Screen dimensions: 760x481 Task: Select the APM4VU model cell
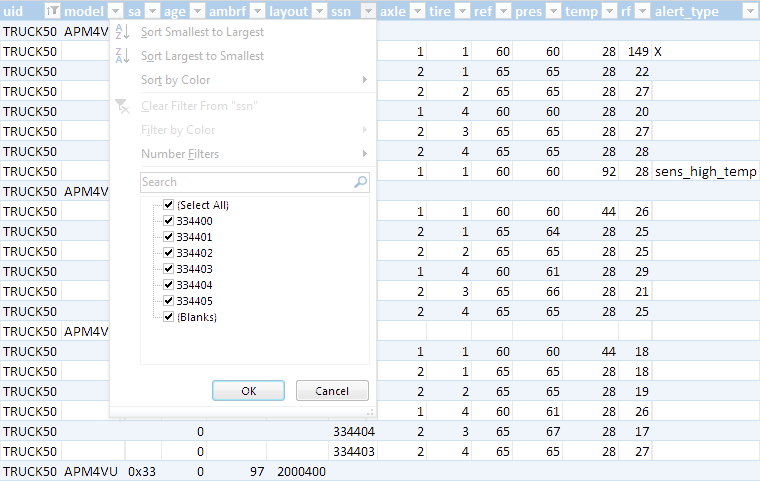pos(93,471)
